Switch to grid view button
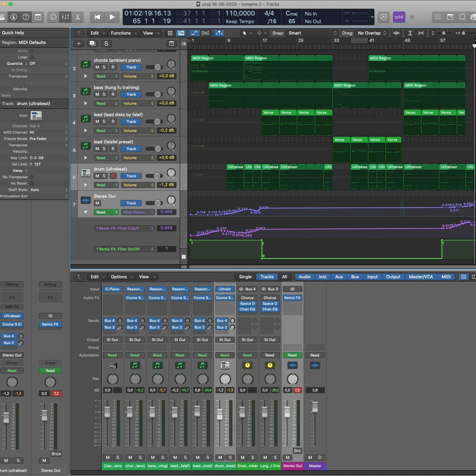This screenshot has width=476, height=476. pyautogui.click(x=170, y=33)
